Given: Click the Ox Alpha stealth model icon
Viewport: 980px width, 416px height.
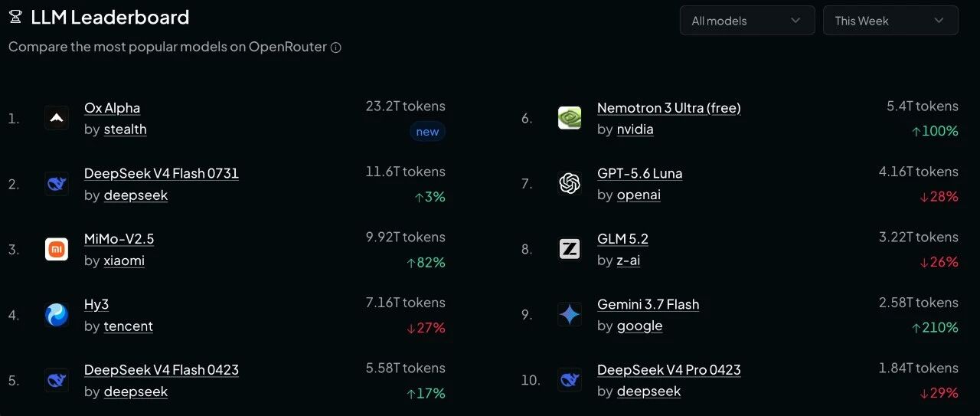Looking at the screenshot, I should pos(57,118).
